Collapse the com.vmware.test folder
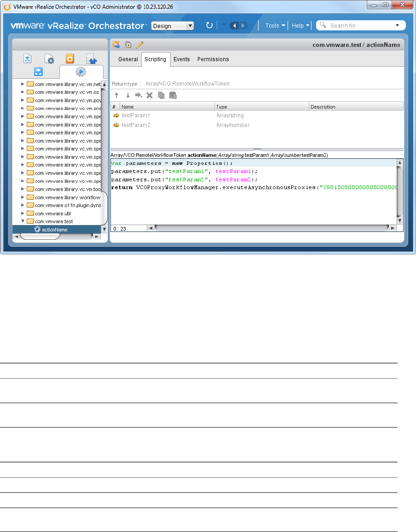Screen dimensions: 416x532 point(23,221)
